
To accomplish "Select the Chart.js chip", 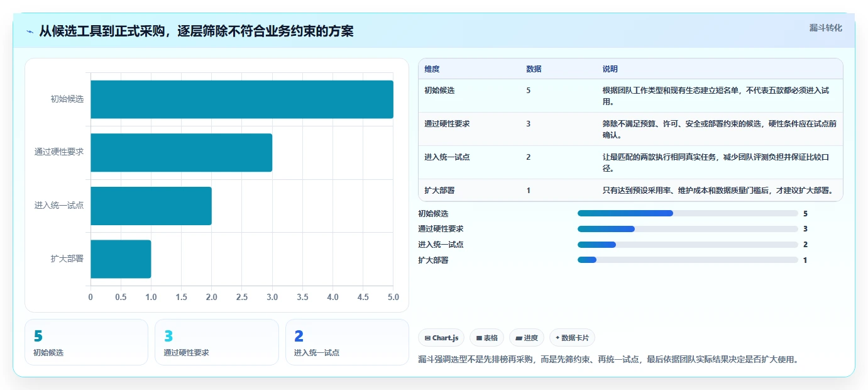I will 441,338.
